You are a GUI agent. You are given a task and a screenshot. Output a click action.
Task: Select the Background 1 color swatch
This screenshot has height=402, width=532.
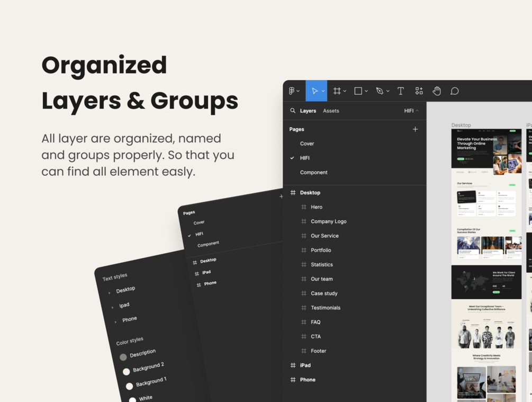[x=129, y=387]
